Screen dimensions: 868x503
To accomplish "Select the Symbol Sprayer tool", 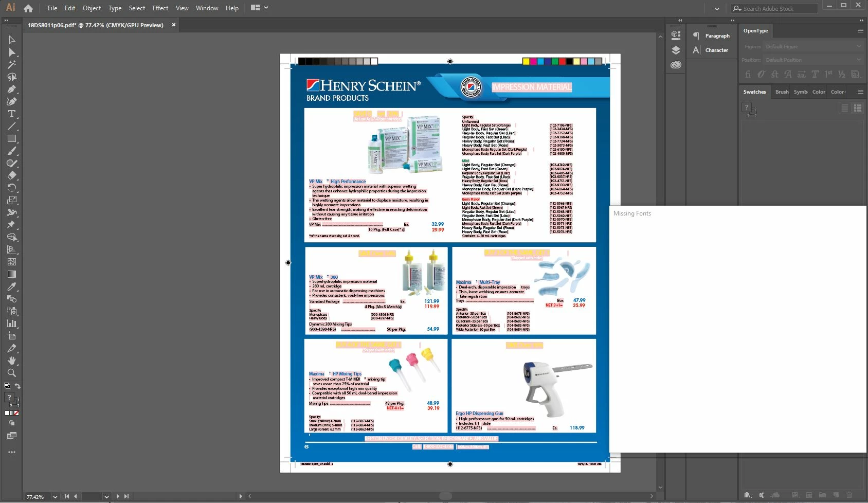I will coord(12,312).
